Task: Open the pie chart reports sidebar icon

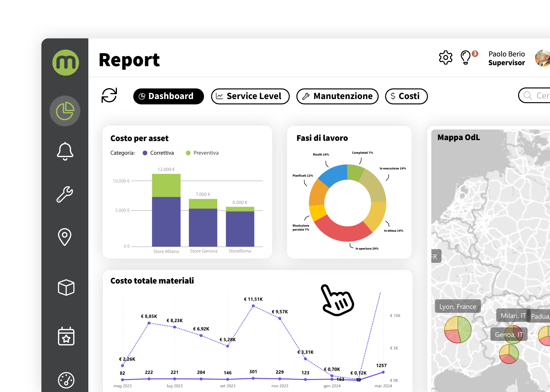Action: tap(65, 111)
